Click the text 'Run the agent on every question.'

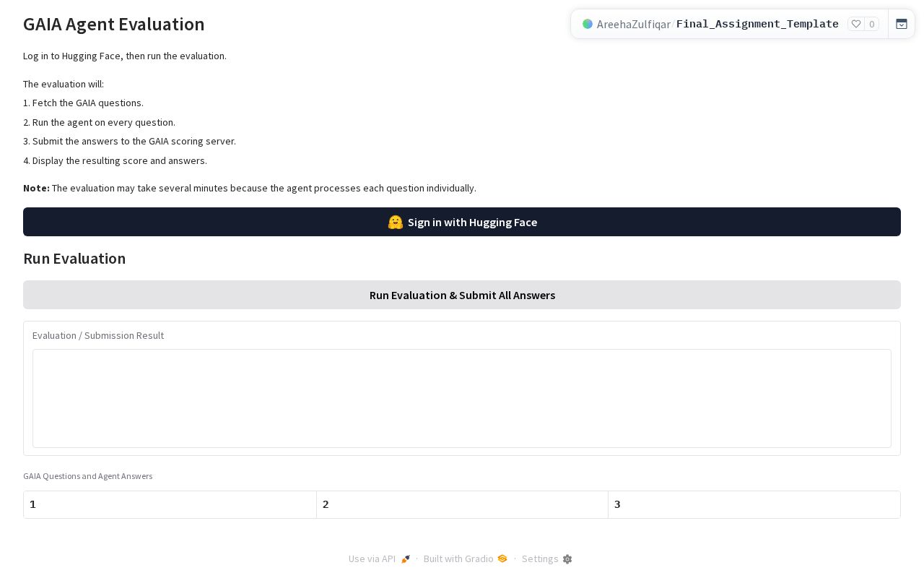pos(104,123)
